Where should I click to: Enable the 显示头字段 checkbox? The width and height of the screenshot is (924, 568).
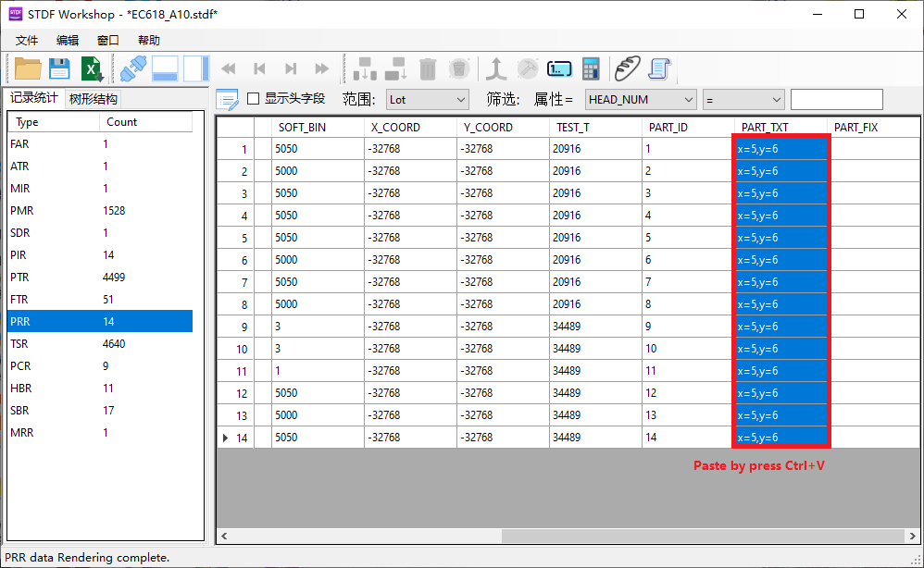(253, 99)
